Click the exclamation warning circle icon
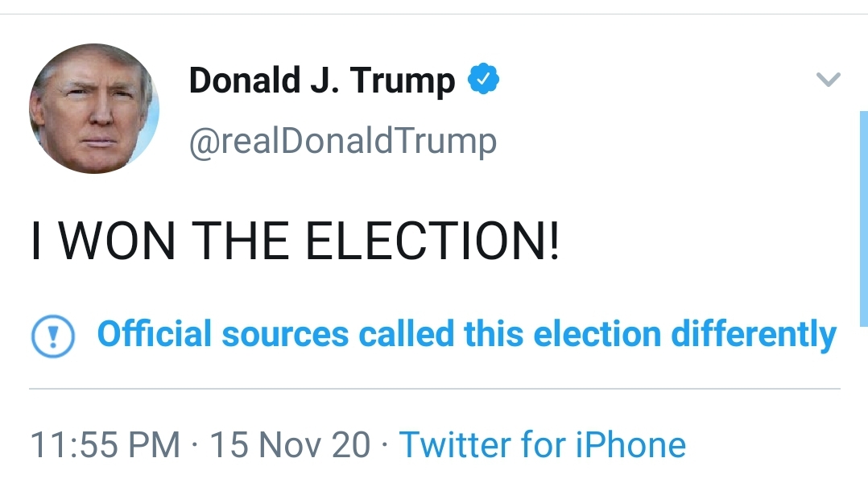The image size is (868, 491). click(53, 336)
